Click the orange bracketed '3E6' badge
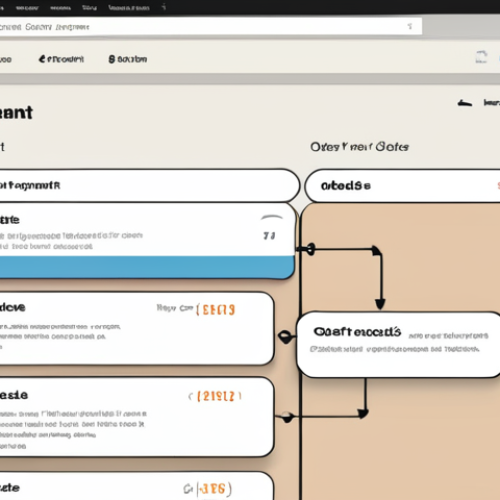Viewport: 500px width, 500px height. (x=214, y=489)
